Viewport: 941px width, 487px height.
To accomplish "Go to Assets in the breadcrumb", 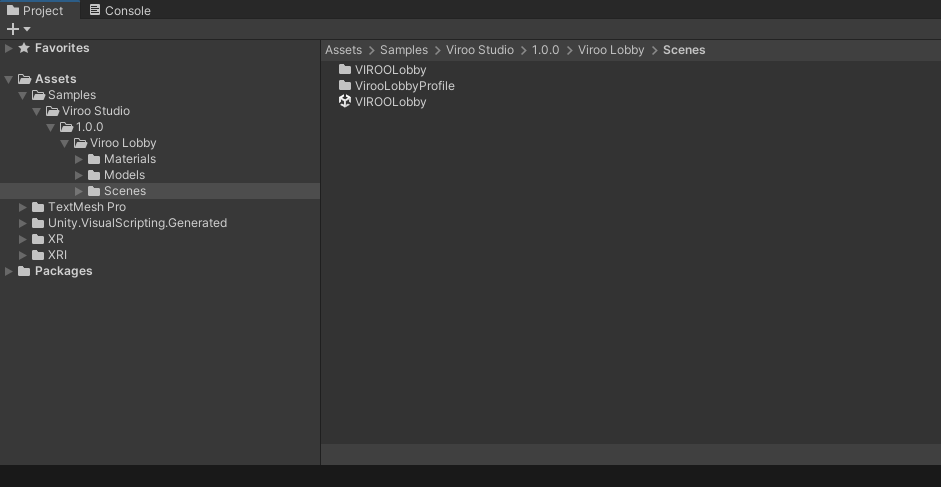I will pos(343,50).
